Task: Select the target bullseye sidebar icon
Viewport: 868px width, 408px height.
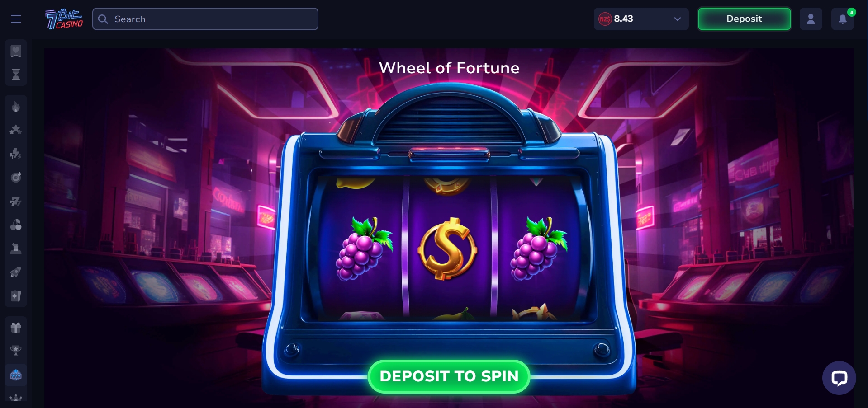Action: pos(16,177)
